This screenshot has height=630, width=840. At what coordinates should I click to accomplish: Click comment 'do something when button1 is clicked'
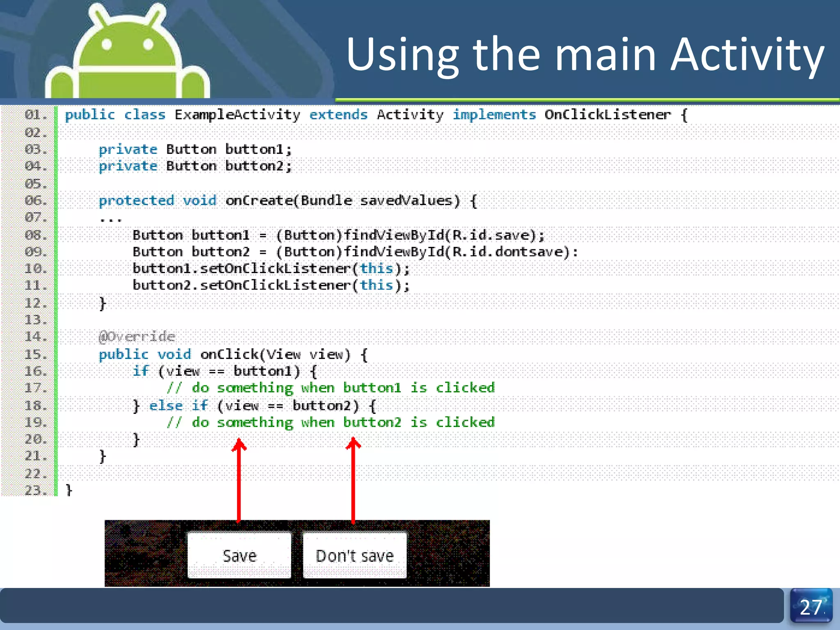click(331, 388)
